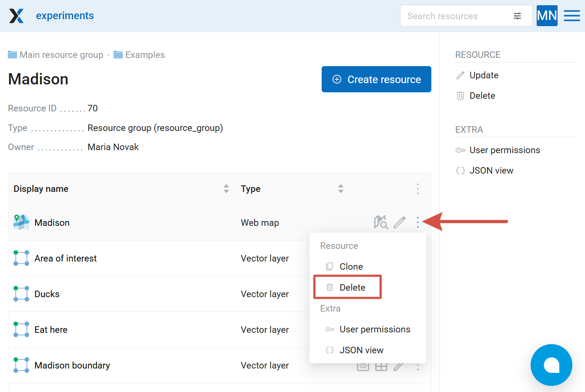Open table header three-dot column options
Screen dimensions: 585x392
(x=417, y=189)
